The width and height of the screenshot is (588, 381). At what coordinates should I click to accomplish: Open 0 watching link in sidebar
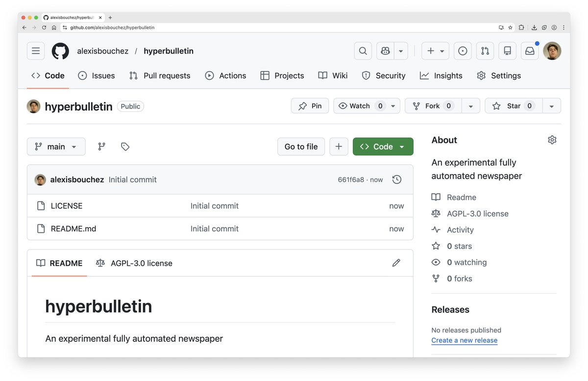click(459, 262)
